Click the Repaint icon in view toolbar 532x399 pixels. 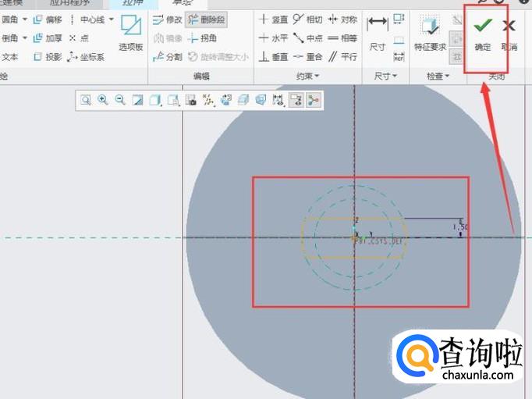[137, 100]
